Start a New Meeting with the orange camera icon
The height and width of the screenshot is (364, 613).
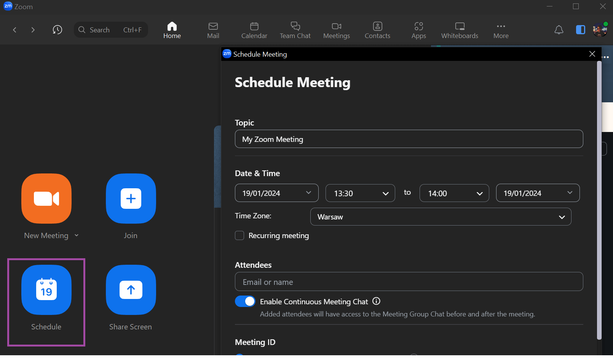pos(46,199)
